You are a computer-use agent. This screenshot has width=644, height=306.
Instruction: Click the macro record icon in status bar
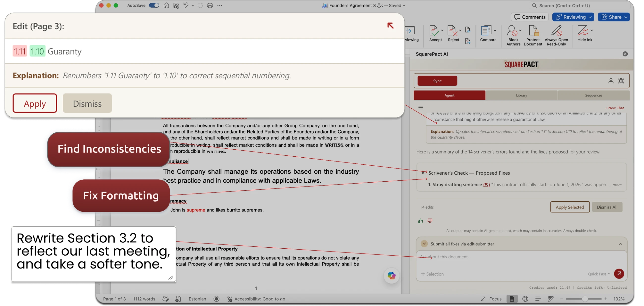pos(216,299)
